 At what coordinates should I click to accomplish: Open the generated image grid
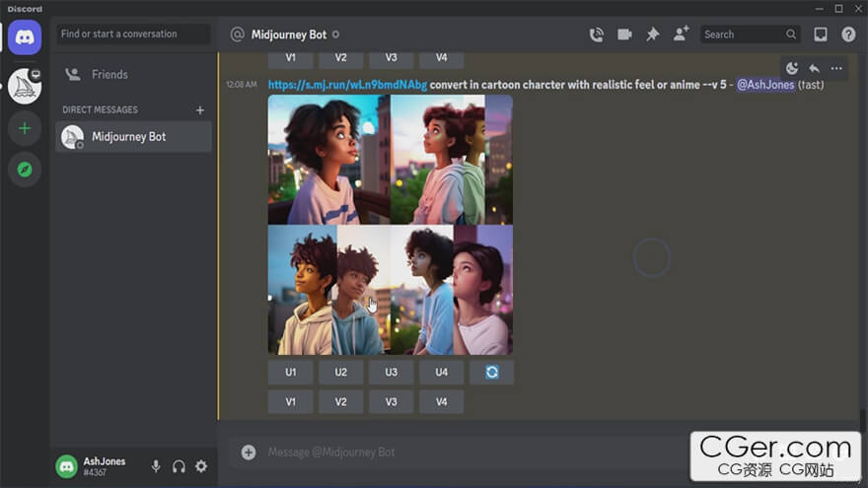pos(391,225)
